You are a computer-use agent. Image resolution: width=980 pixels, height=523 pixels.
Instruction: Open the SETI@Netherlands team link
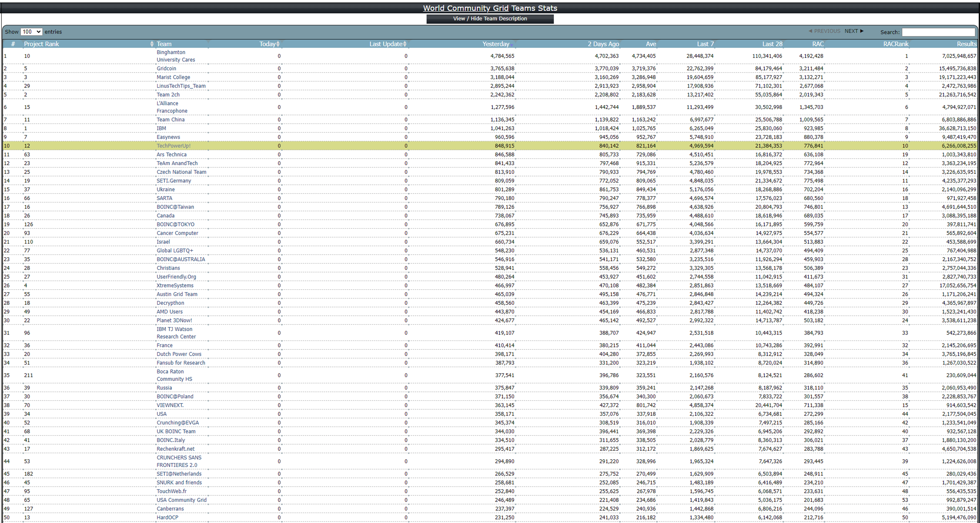tap(179, 474)
